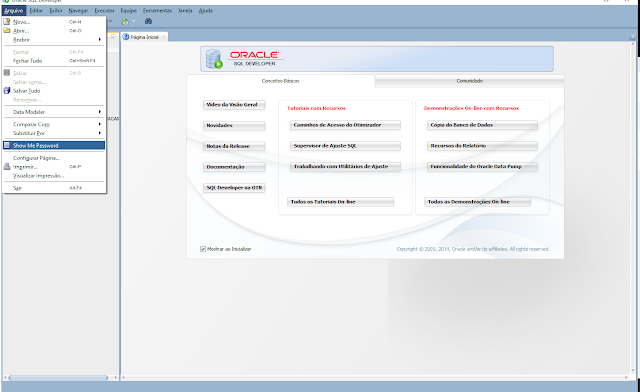This screenshot has width=640, height=392.
Task: Click the Novidades button
Action: (x=234, y=125)
